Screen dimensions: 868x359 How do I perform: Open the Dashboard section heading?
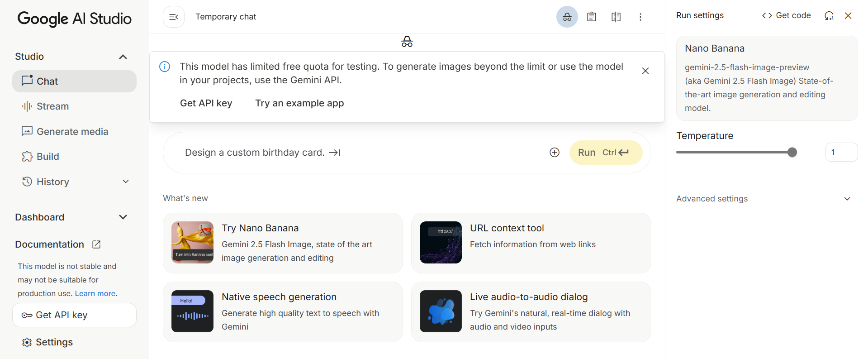pos(40,217)
